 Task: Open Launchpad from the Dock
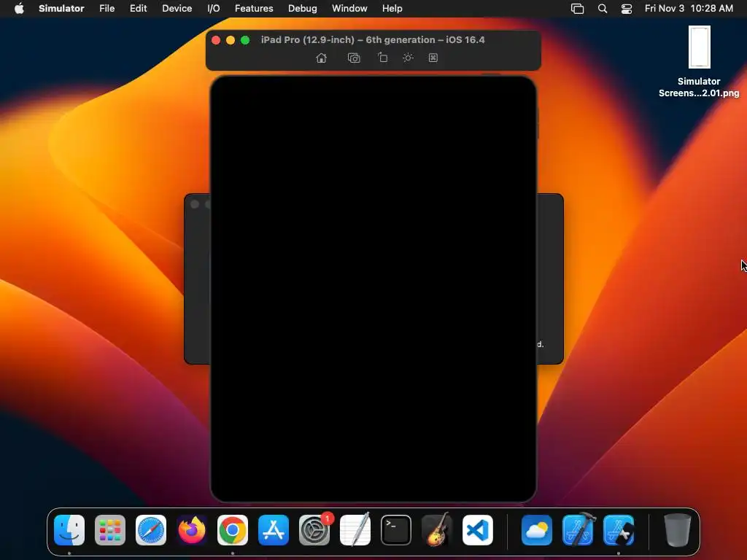click(x=110, y=530)
